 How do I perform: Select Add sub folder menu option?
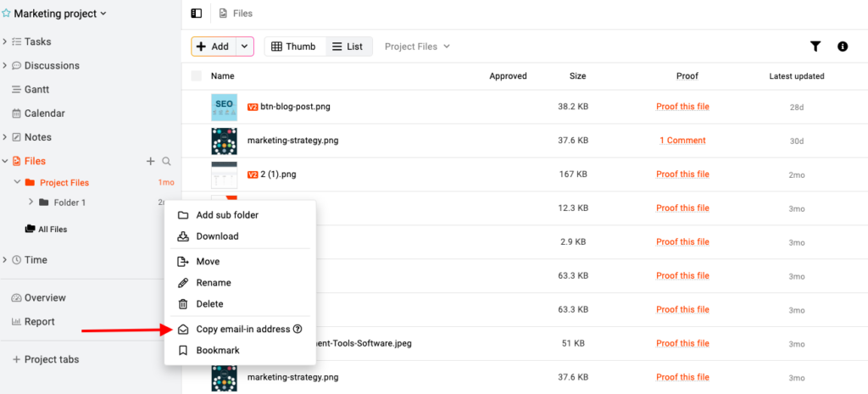click(226, 215)
